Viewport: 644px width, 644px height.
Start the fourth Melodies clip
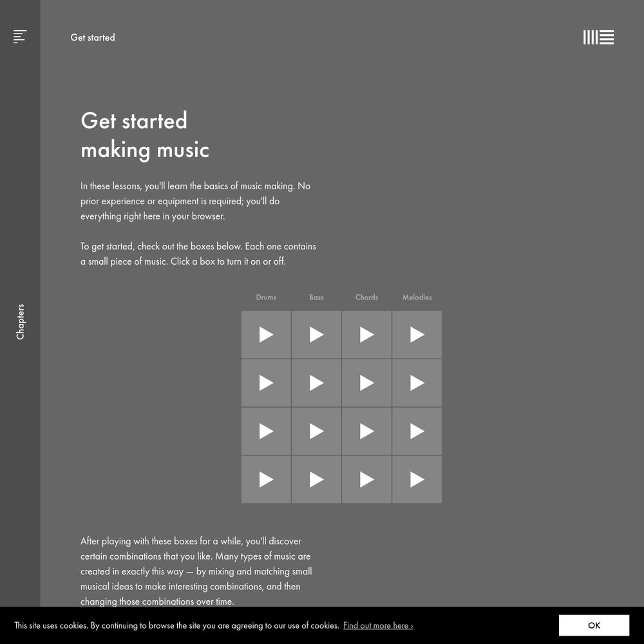point(417,480)
